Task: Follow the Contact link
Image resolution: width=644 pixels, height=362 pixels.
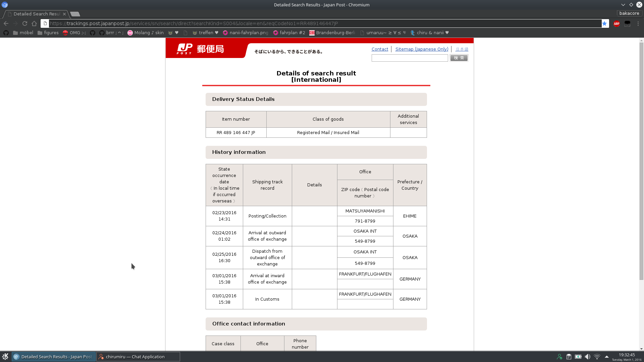Action: coord(380,49)
